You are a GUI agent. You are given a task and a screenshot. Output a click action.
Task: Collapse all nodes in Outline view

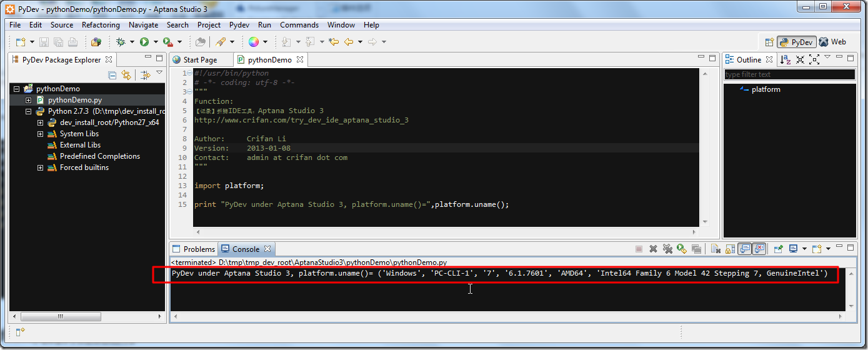(800, 59)
